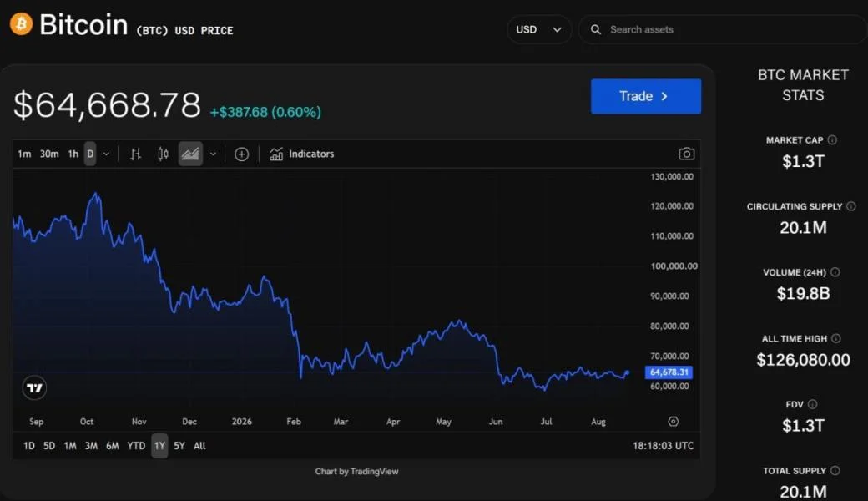Image resolution: width=868 pixels, height=501 pixels.
Task: Click the $64,668.78 price text
Action: click(x=107, y=104)
